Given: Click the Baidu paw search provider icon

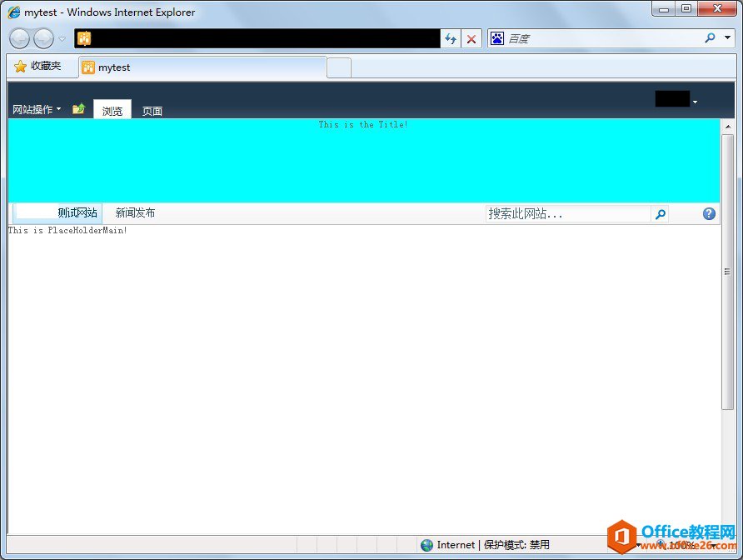Looking at the screenshot, I should (x=497, y=38).
